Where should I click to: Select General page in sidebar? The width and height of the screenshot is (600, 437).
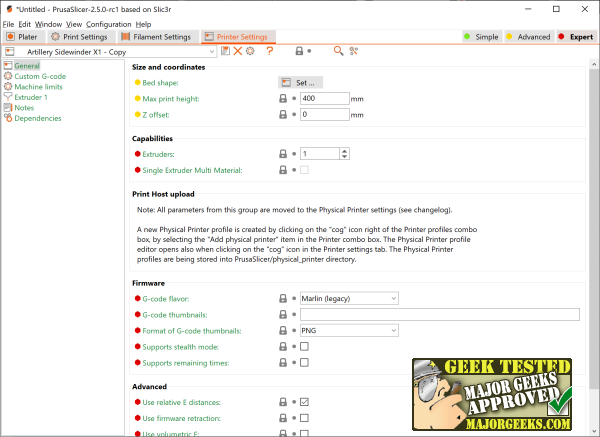pos(27,66)
